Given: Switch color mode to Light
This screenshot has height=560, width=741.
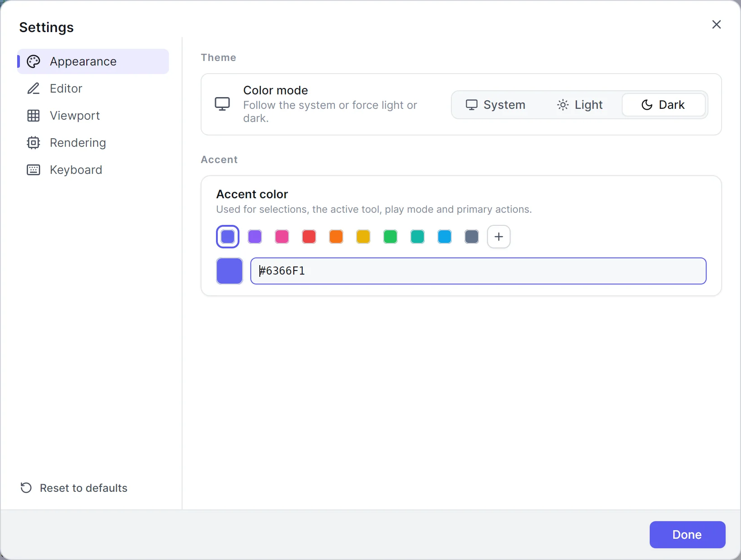Looking at the screenshot, I should click(580, 105).
